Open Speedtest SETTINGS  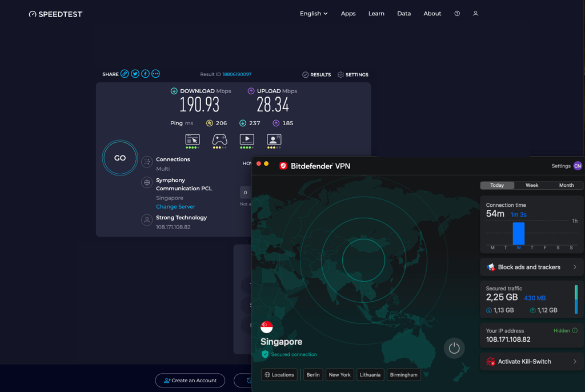pyautogui.click(x=352, y=75)
